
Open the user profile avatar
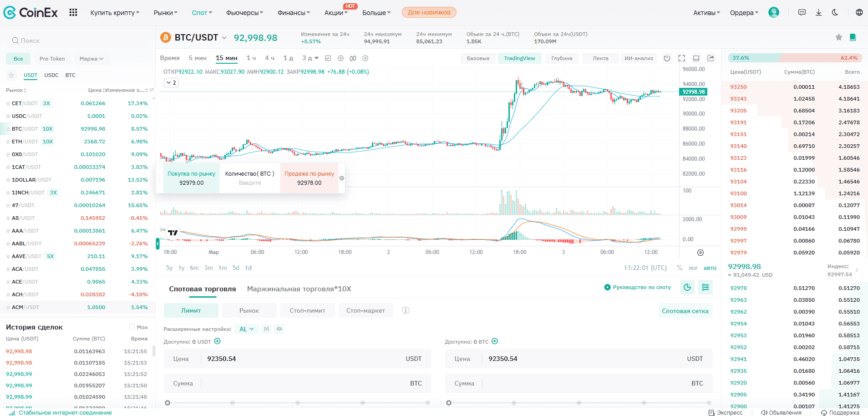click(774, 12)
